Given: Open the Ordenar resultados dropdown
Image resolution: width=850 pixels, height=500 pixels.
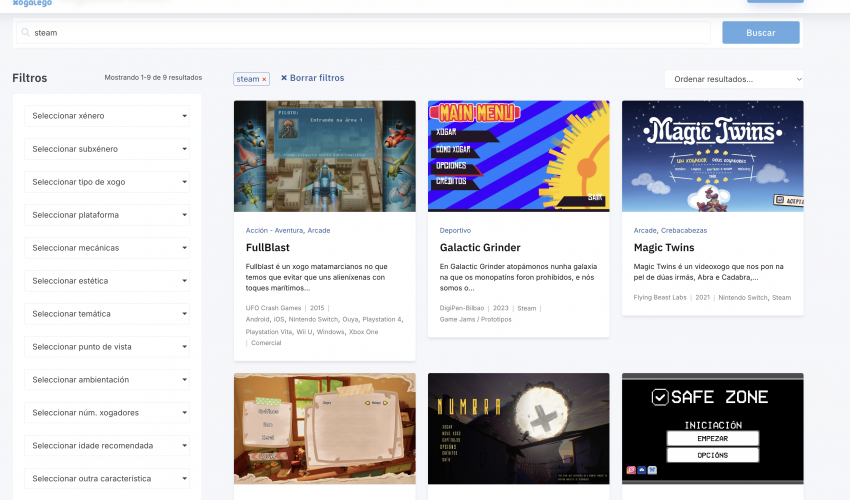Looking at the screenshot, I should (x=733, y=79).
